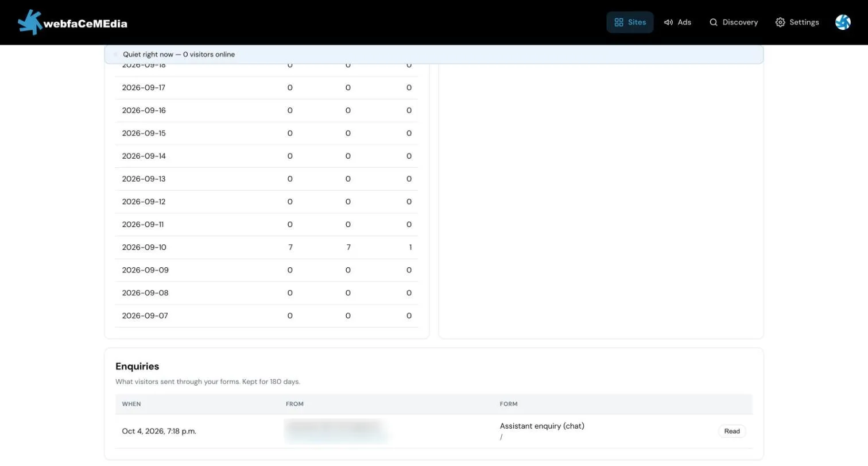This screenshot has width=868, height=466.
Task: Go to the Sites section
Action: 630,22
